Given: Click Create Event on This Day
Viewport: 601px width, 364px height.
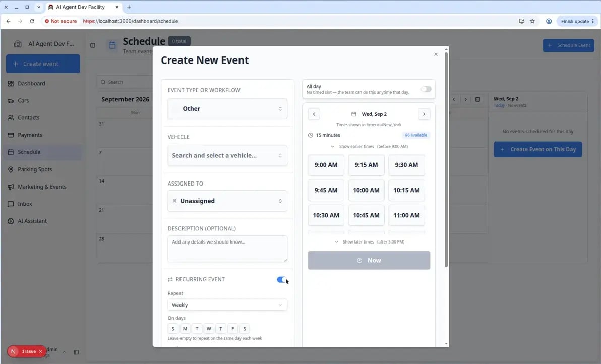Looking at the screenshot, I should pos(538,149).
